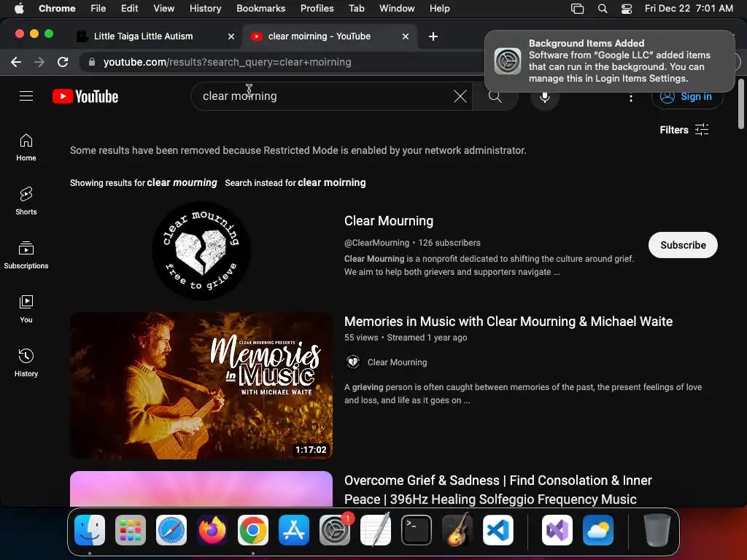Click the small channel avatar beside Clear Mourning

[352, 362]
